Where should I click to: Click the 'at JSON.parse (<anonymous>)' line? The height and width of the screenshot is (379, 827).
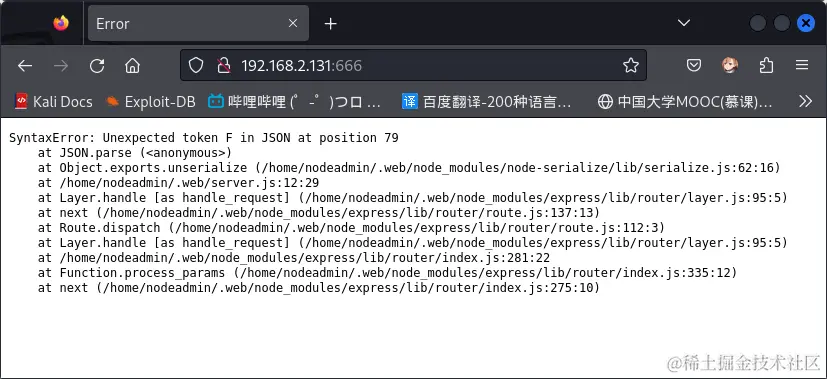pos(134,153)
